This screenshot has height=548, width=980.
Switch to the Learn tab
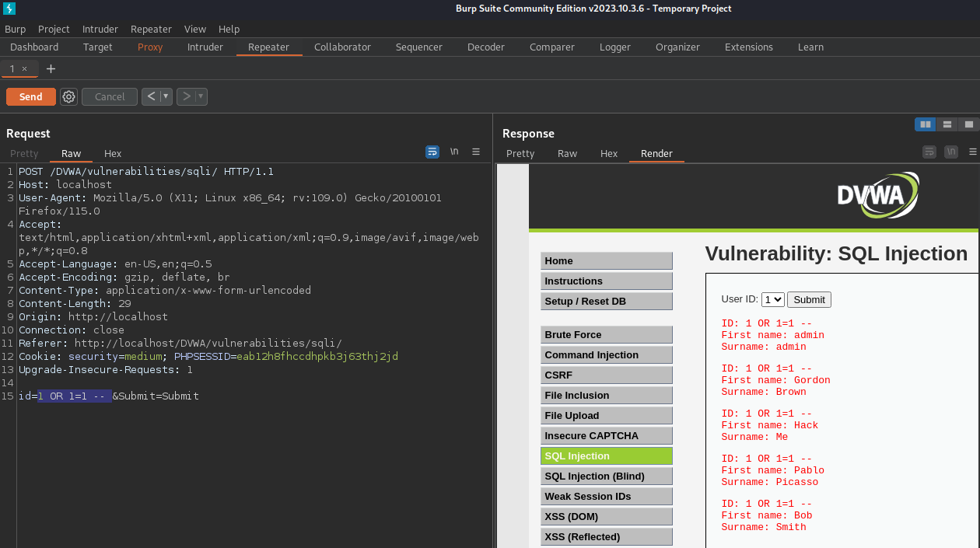[x=810, y=47]
